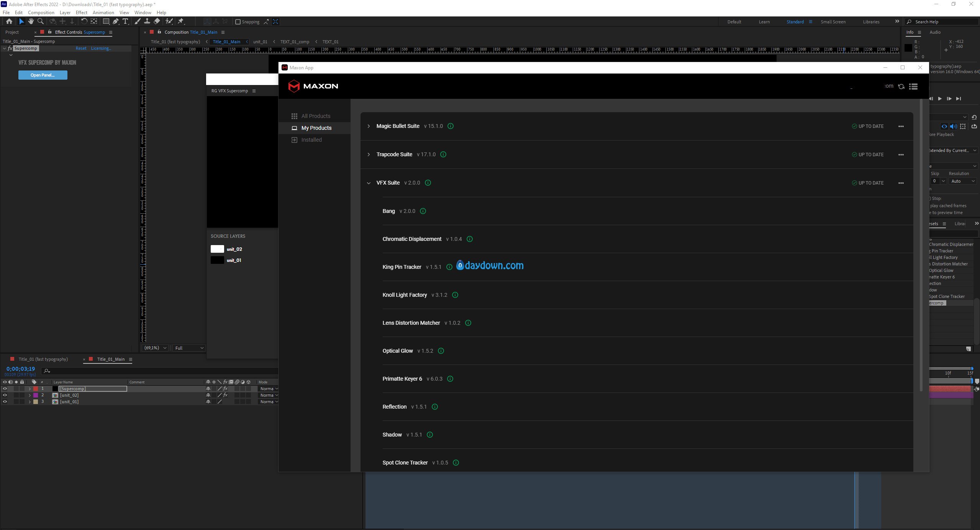Select the Horizontal Type tool

point(125,21)
